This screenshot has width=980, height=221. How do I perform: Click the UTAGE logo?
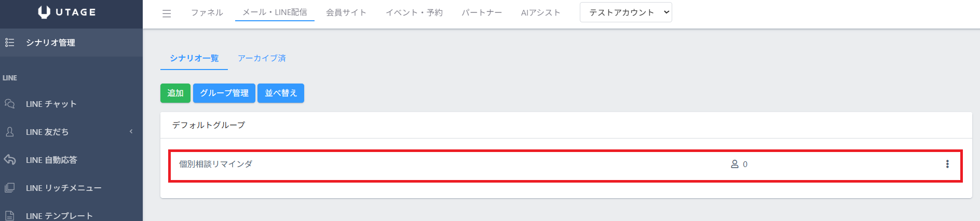click(67, 12)
